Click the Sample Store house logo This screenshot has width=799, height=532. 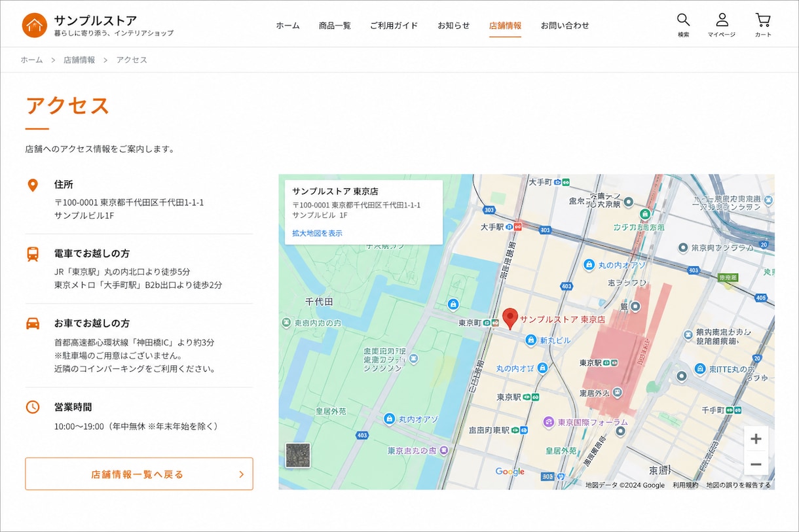pos(35,26)
